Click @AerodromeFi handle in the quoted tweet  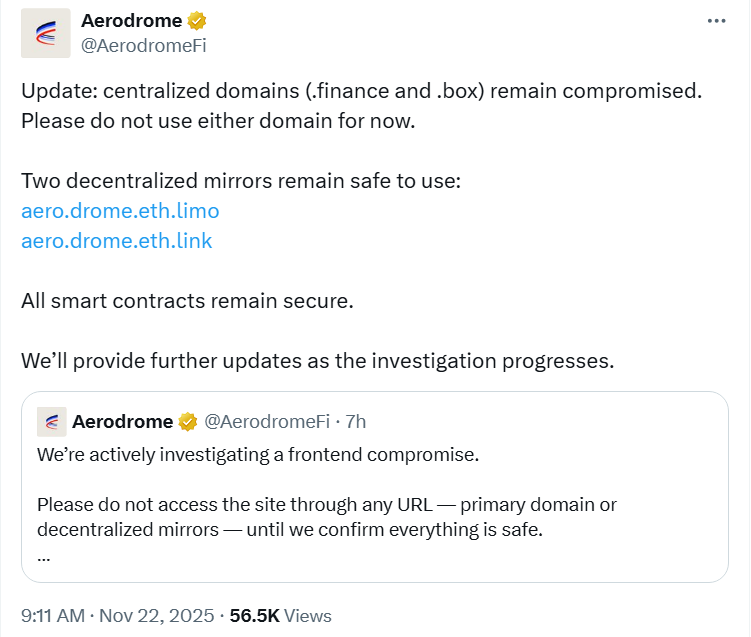coord(267,422)
